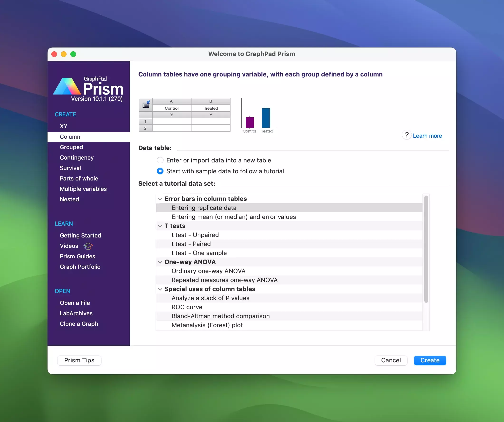The image size is (504, 422).
Task: Click the graduation cap icon beside Videos
Action: click(88, 246)
